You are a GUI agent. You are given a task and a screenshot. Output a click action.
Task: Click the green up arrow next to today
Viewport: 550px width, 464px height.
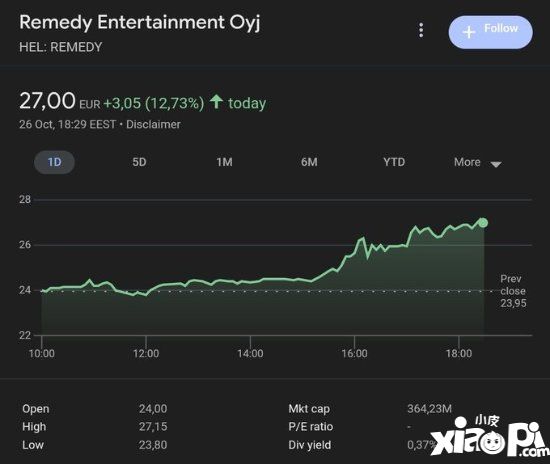[216, 102]
